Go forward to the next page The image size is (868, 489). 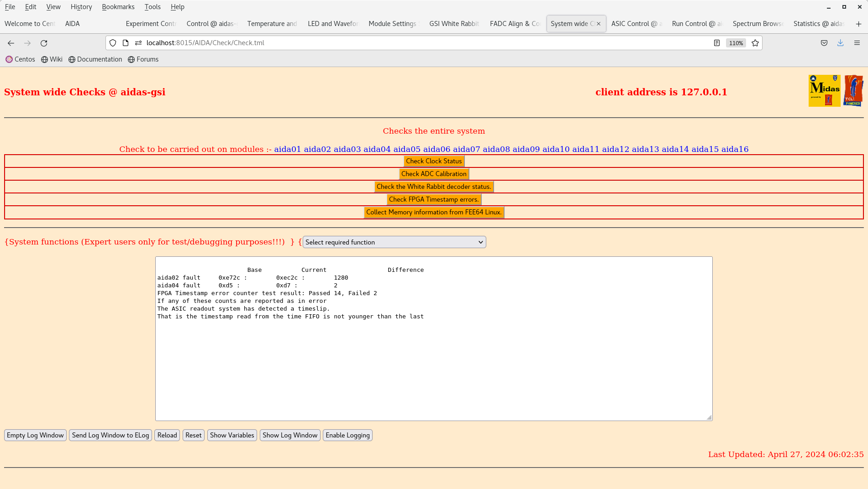click(27, 43)
